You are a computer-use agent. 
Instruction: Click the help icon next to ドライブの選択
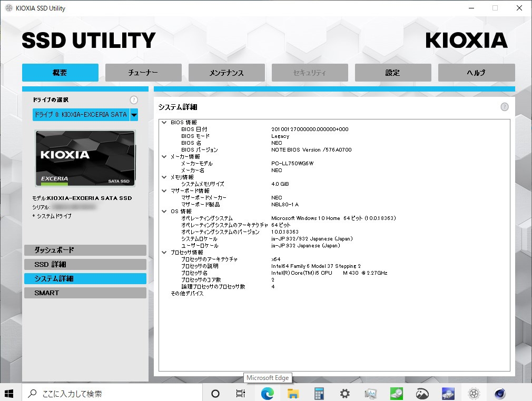pos(134,99)
